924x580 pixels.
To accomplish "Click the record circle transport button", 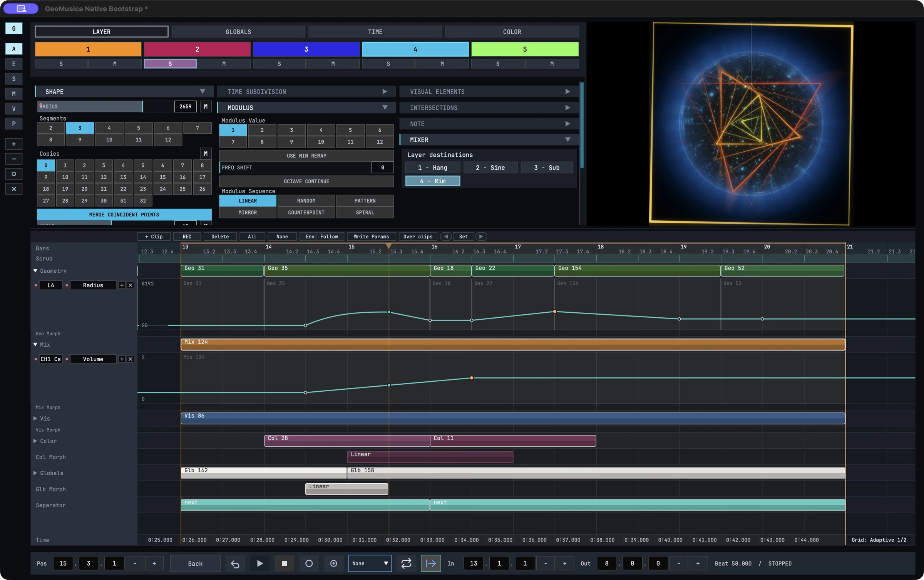I will [x=309, y=563].
